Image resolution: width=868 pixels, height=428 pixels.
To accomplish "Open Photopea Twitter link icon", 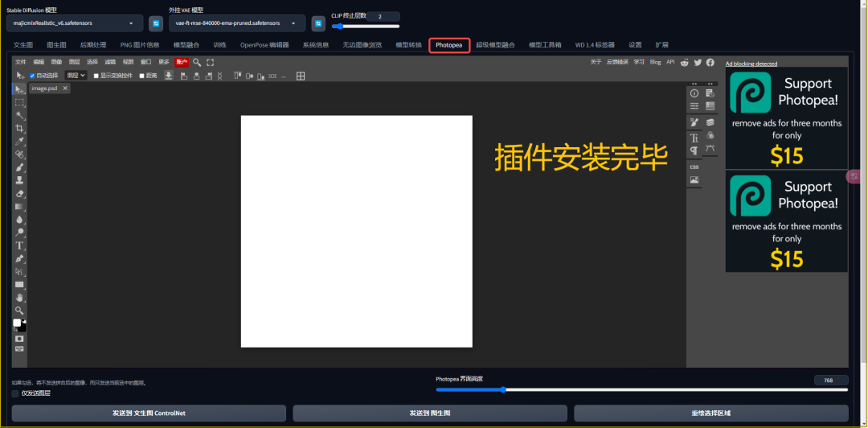I will [x=698, y=63].
